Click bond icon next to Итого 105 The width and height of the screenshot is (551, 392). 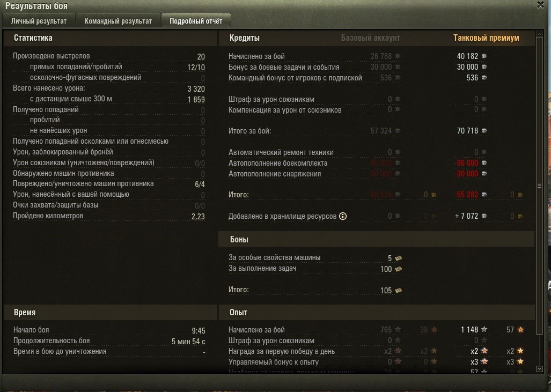pos(398,291)
